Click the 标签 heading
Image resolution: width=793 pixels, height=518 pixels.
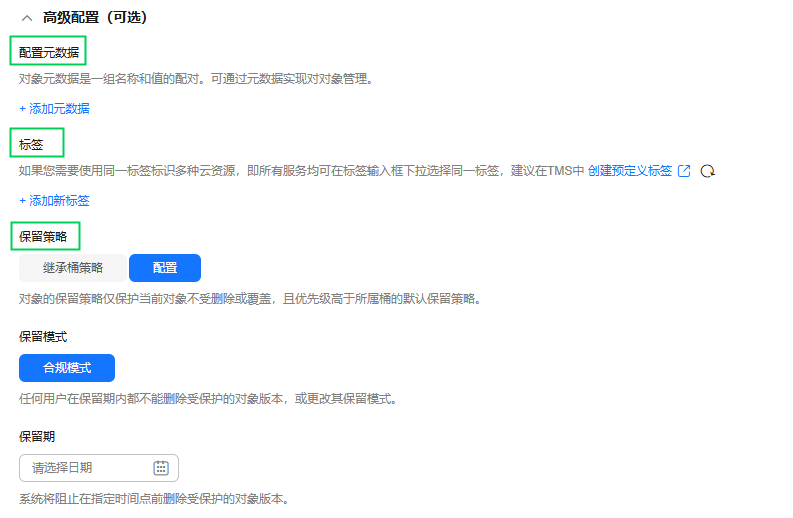click(31, 145)
